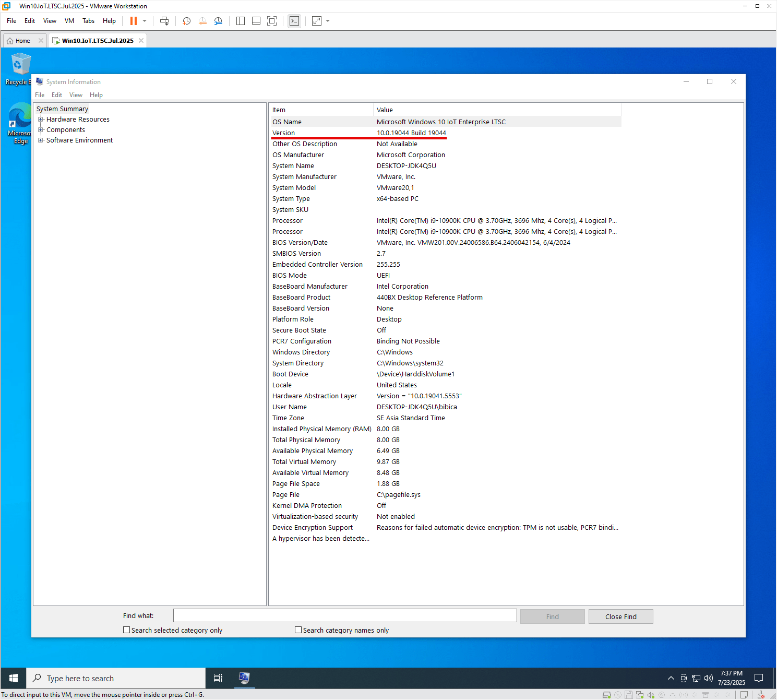Select the Secure Boot State row
Screen dimensions: 777x700
pos(445,330)
